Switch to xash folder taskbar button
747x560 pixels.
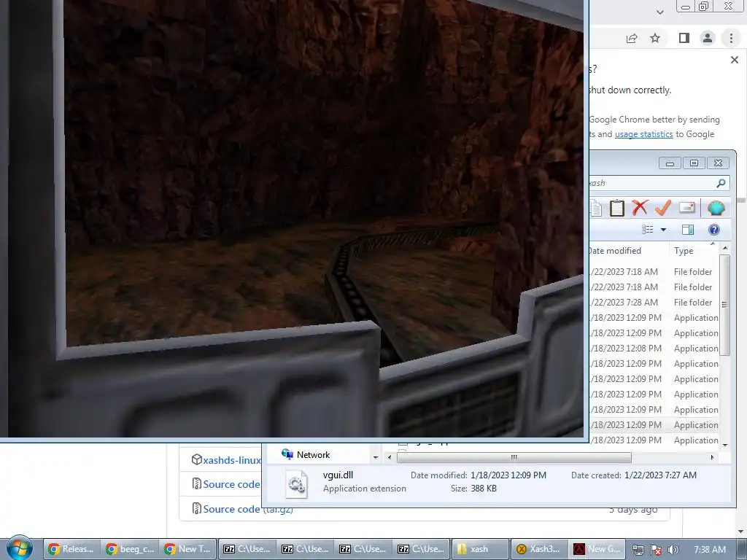479,549
